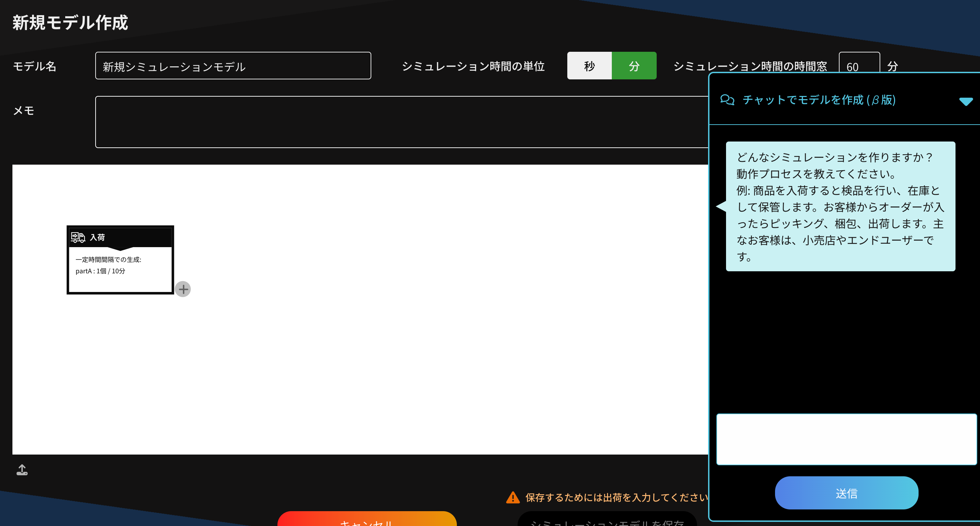Screen dimensions: 980x526
Task: Click the chat message input box
Action: point(846,439)
